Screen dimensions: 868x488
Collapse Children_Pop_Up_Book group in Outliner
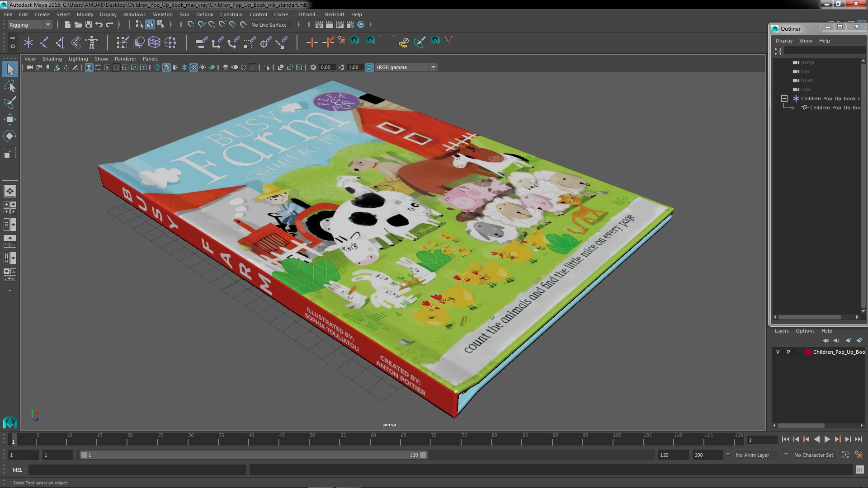tap(784, 99)
